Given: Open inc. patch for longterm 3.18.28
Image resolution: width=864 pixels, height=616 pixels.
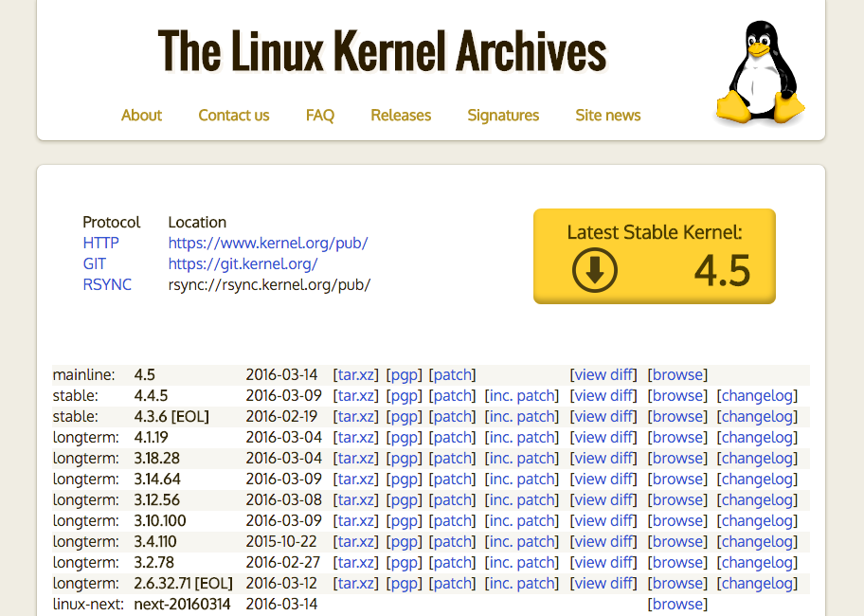Looking at the screenshot, I should [x=522, y=459].
